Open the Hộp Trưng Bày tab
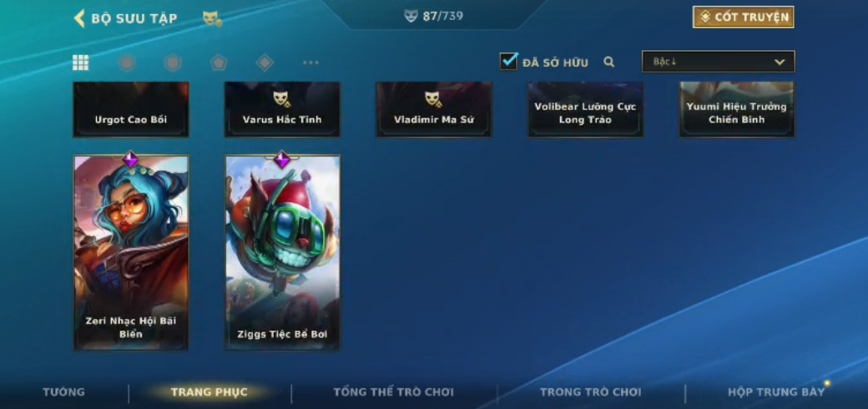Viewport: 868px width, 409px height. [x=776, y=391]
